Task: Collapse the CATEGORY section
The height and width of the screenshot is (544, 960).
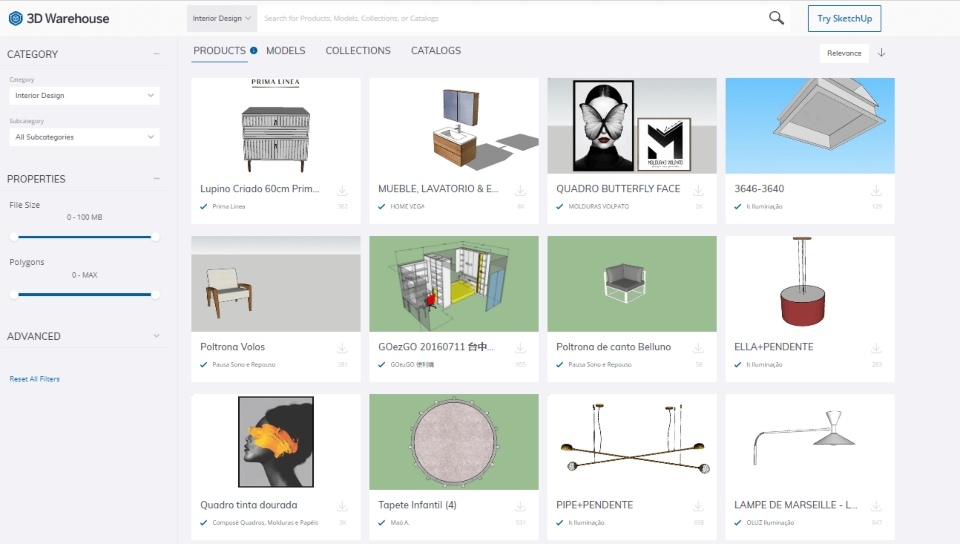Action: click(157, 54)
